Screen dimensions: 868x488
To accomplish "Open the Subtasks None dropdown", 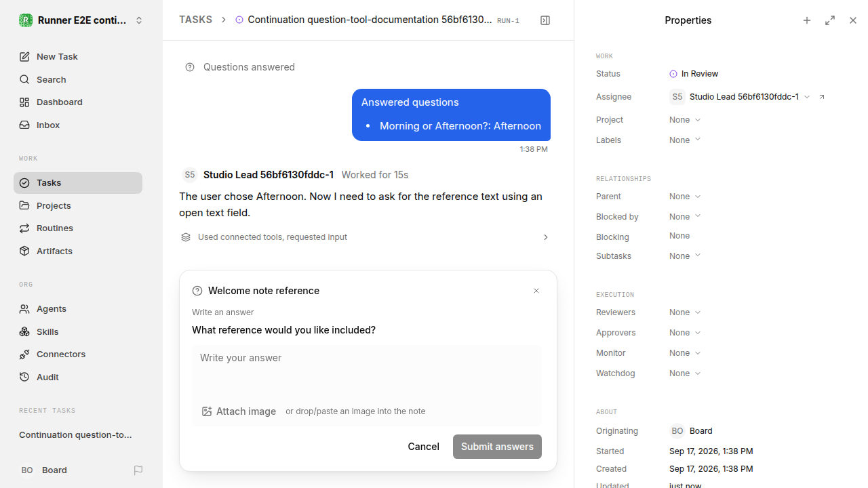I will tap(685, 256).
